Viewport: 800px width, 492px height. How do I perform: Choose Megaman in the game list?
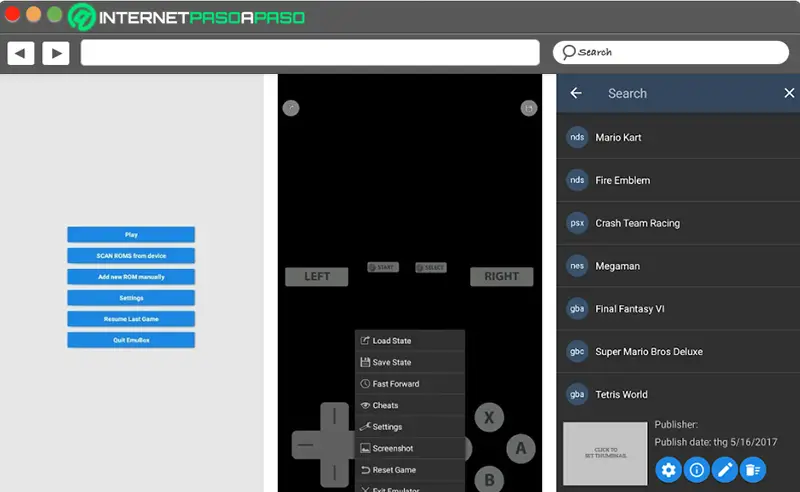point(679,266)
